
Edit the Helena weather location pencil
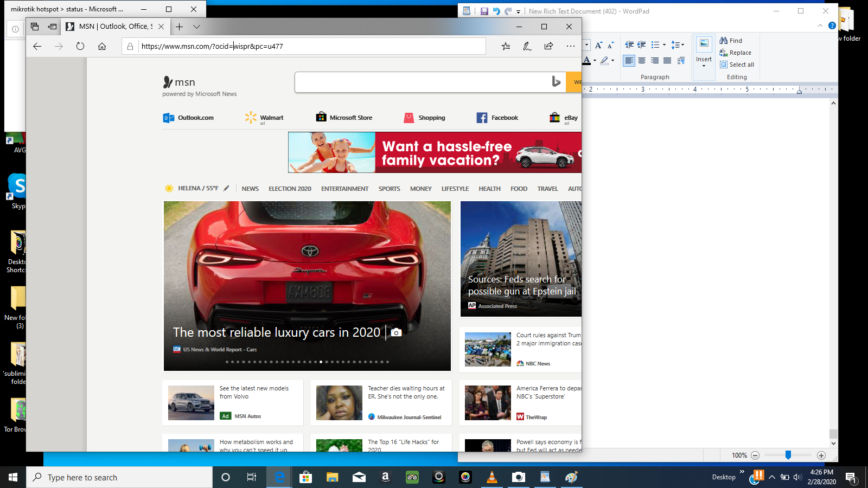click(226, 189)
